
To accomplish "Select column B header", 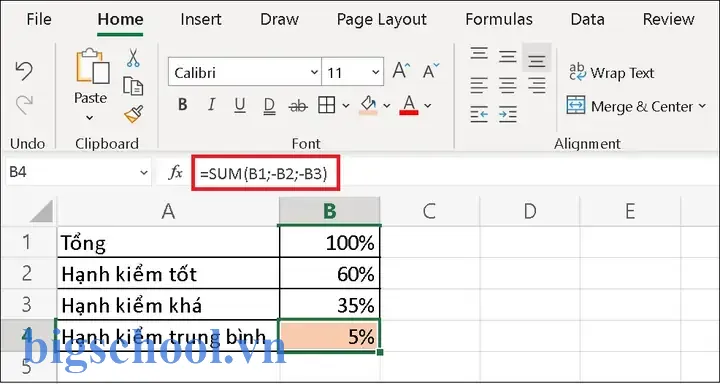I will (330, 211).
